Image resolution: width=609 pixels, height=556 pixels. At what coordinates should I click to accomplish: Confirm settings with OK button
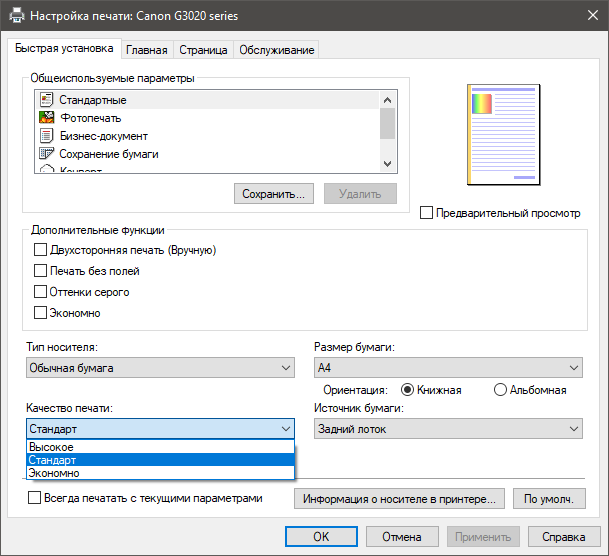(321, 537)
